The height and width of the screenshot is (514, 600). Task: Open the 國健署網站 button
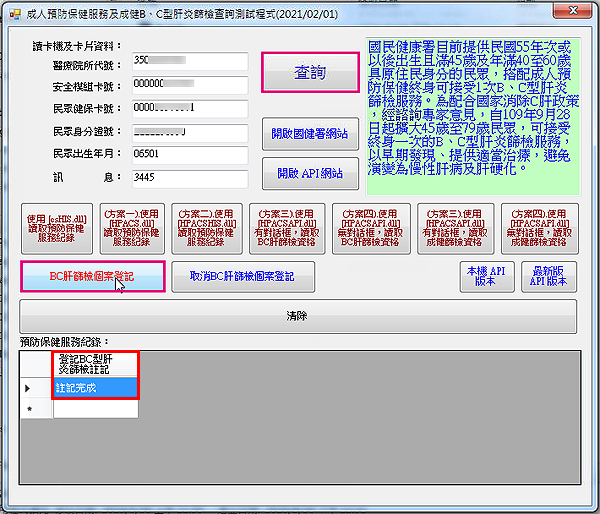pos(309,133)
